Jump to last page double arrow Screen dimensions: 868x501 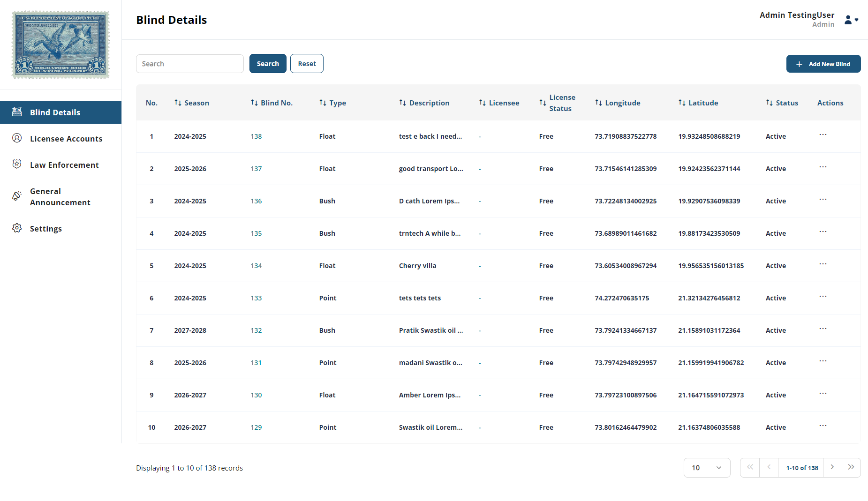click(x=851, y=467)
